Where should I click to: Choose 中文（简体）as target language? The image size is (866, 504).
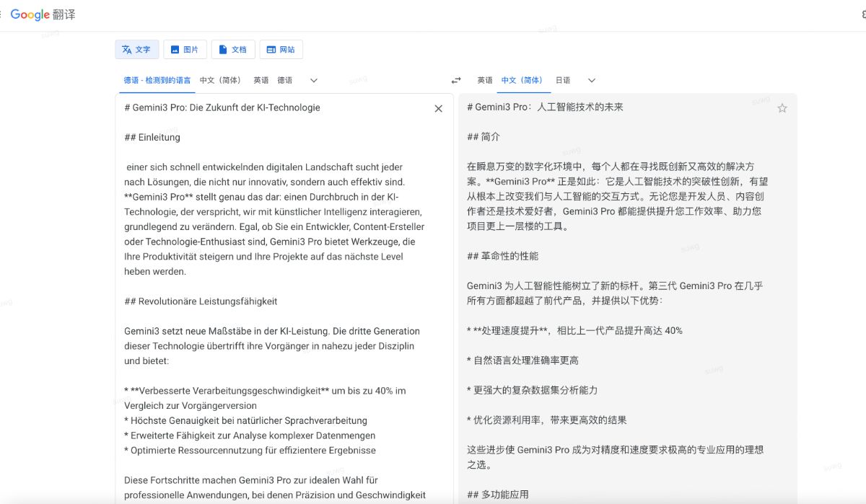[522, 80]
